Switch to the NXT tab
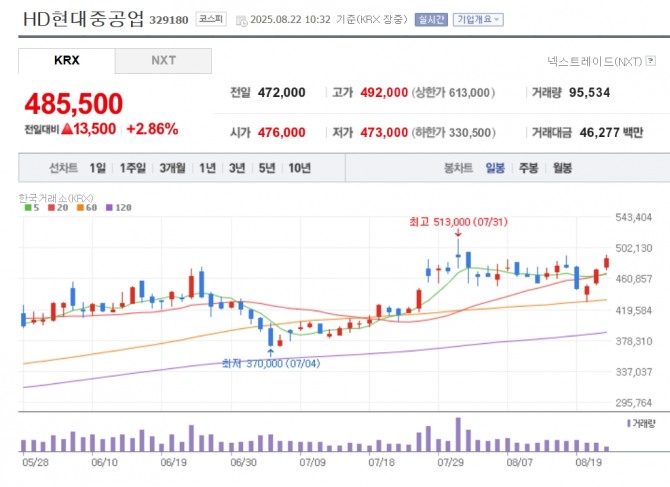Image resolution: width=670 pixels, height=487 pixels. (163, 61)
